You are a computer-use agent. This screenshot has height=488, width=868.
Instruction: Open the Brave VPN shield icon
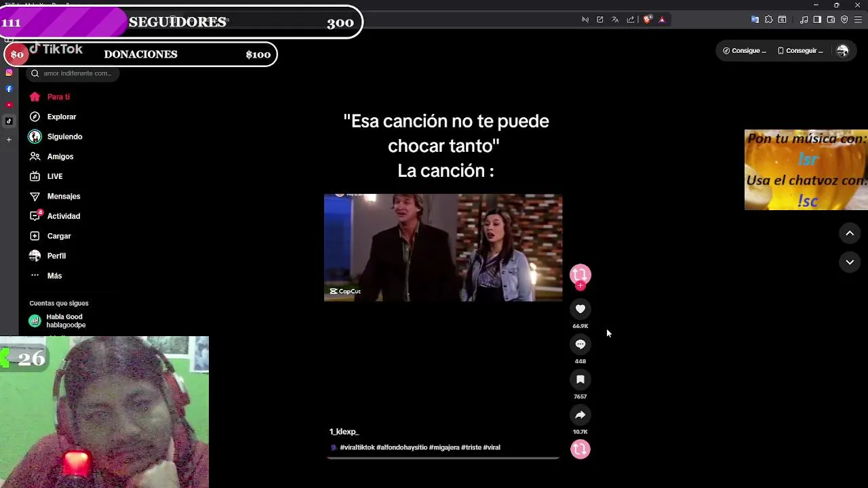coord(844,20)
